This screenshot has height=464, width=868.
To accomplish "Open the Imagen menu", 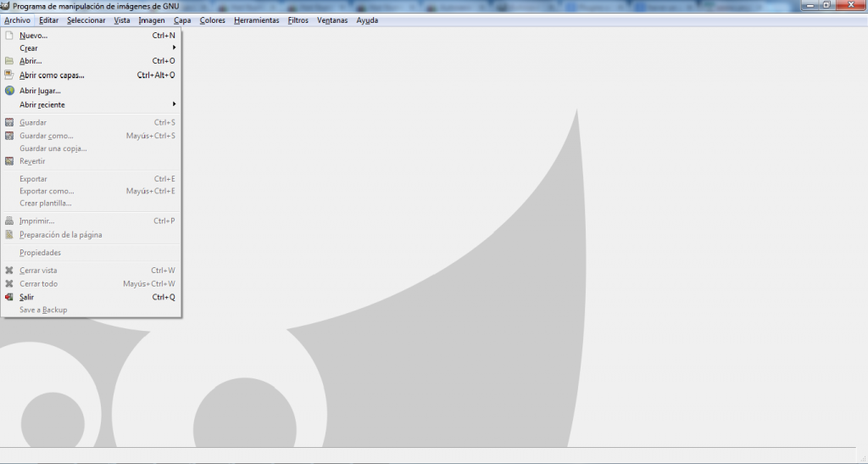I will coord(152,20).
